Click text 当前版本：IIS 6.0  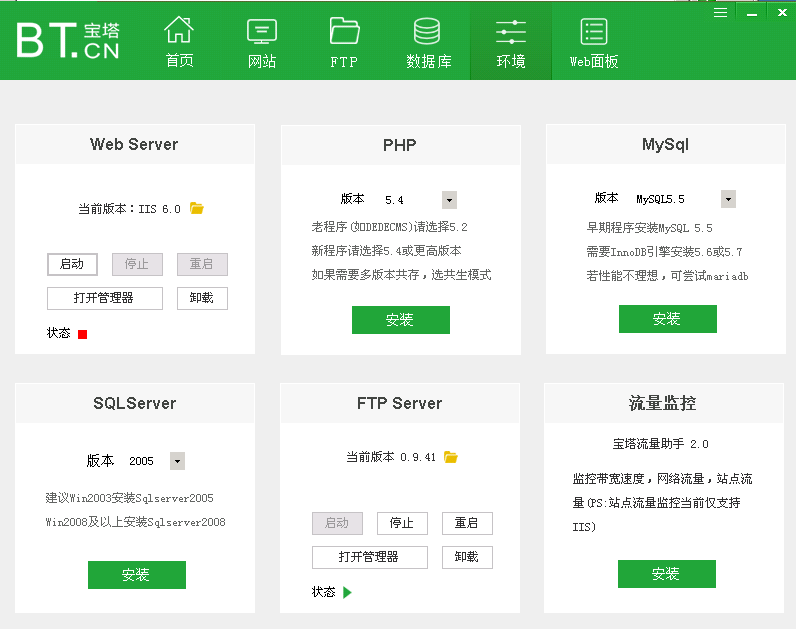[129, 209]
